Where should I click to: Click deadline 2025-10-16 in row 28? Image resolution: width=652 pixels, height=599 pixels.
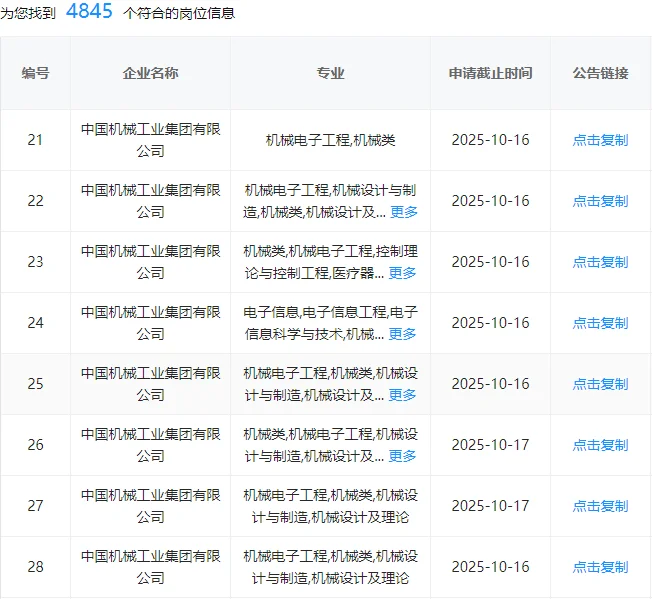(x=490, y=567)
